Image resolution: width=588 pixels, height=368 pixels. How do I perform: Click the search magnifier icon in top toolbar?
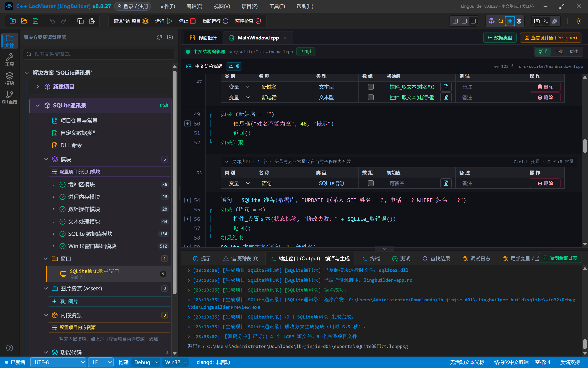click(501, 21)
